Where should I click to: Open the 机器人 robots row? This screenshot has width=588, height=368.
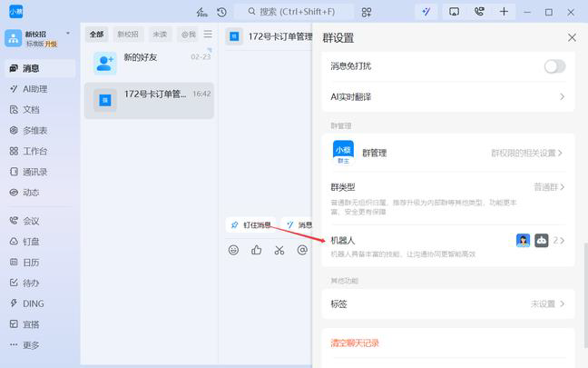click(x=447, y=246)
